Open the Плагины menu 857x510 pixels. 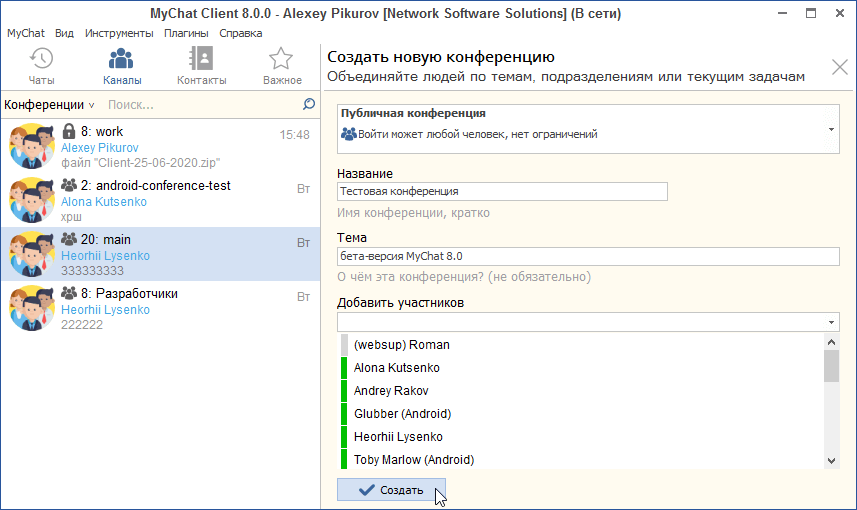(185, 33)
